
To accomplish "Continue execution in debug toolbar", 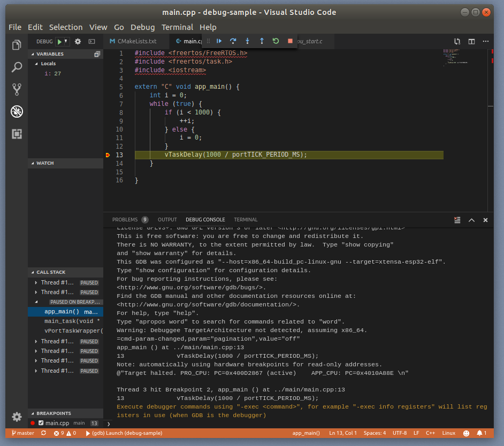I will 219,41.
